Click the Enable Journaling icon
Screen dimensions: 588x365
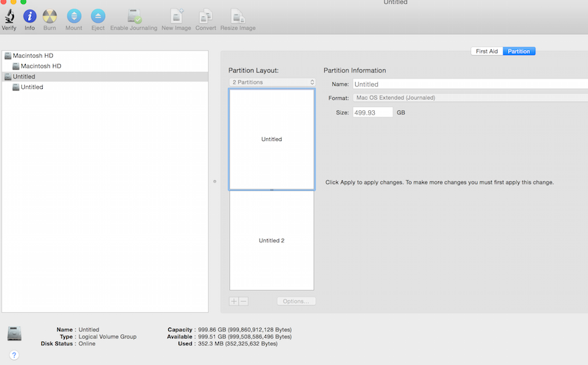point(135,16)
